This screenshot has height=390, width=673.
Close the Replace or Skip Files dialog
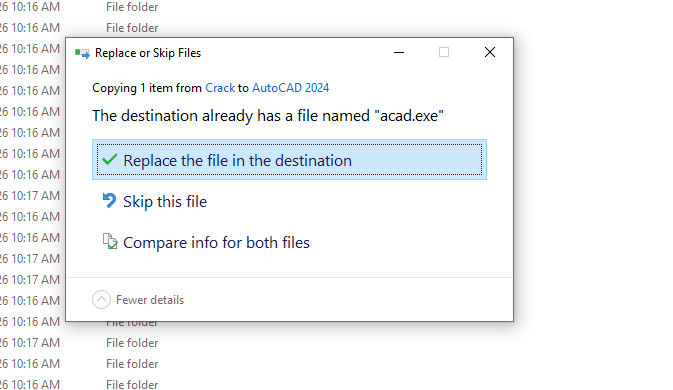click(490, 52)
